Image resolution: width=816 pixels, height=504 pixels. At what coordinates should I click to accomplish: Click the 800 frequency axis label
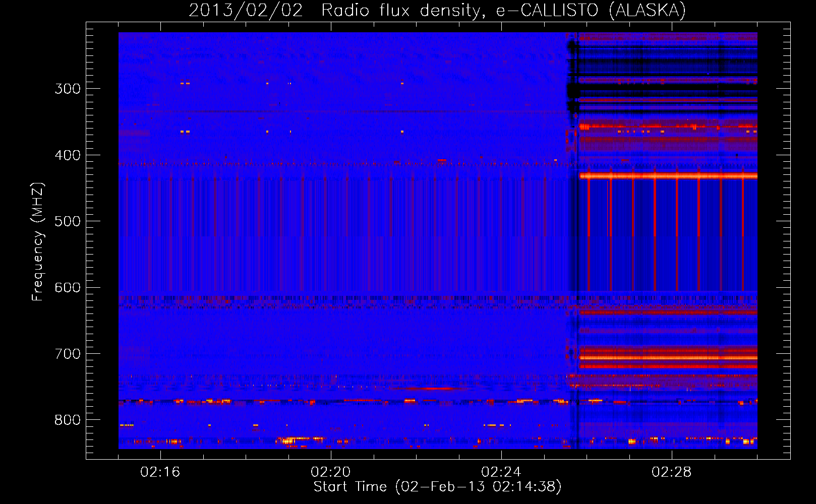(68, 420)
